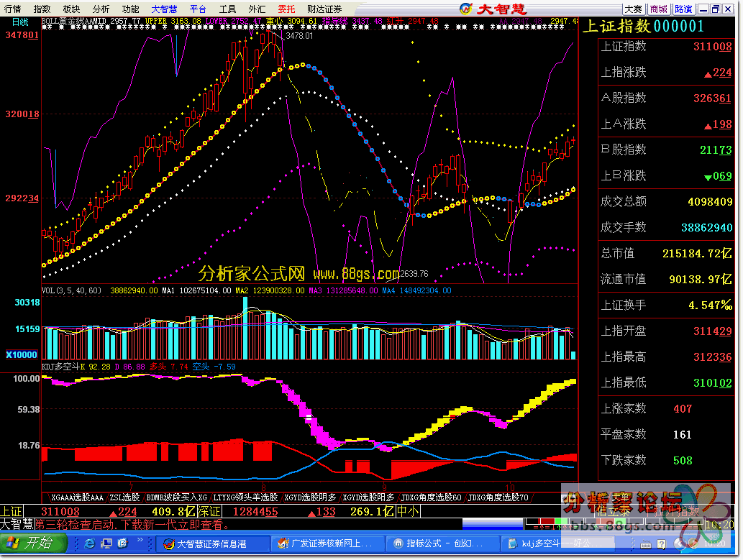Open the 行情 menu
This screenshot has height=560, width=743.
tap(13, 9)
